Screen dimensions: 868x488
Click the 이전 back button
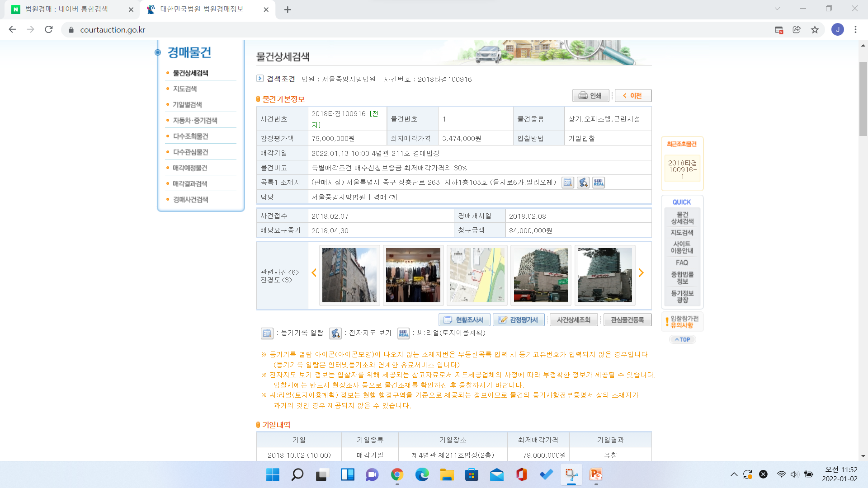(633, 96)
